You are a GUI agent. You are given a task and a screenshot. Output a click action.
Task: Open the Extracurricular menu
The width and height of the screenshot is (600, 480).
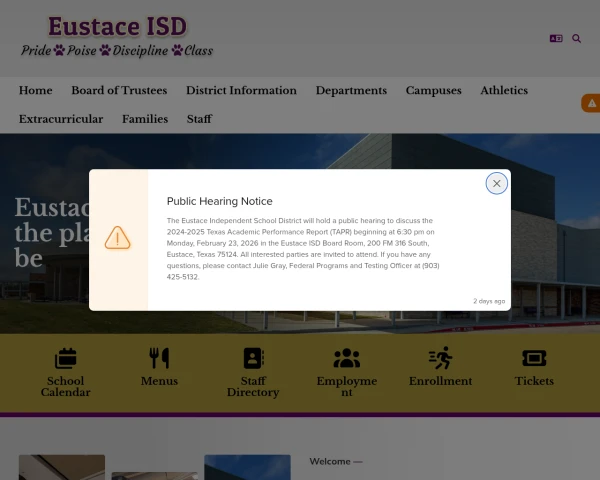(61, 119)
